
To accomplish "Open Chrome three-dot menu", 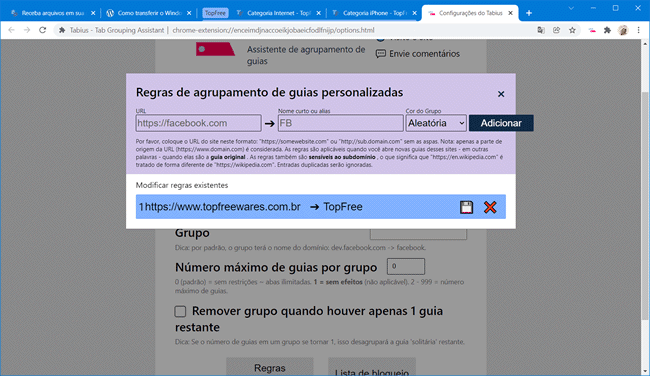I will point(638,30).
